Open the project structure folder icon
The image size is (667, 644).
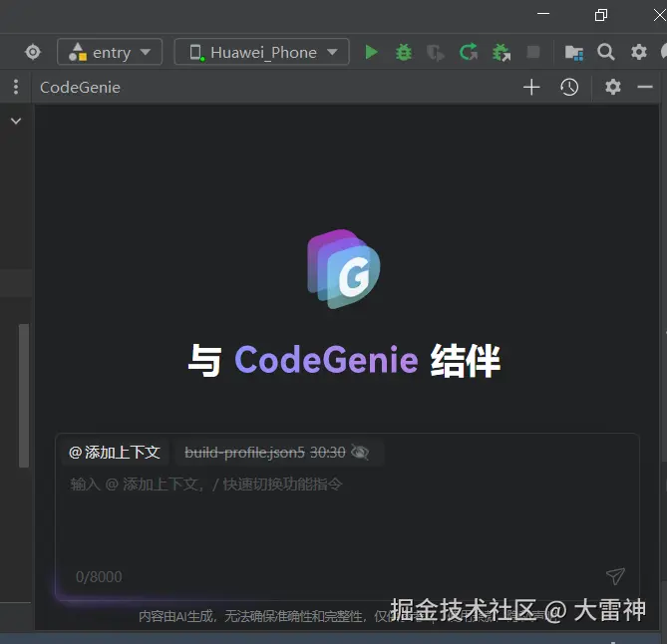tap(574, 53)
